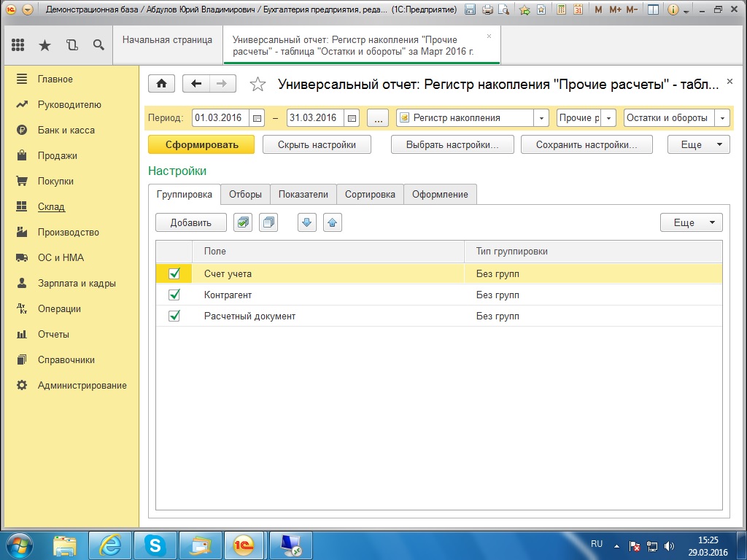Switch to the Отборы tab
The height and width of the screenshot is (560, 747).
click(245, 194)
